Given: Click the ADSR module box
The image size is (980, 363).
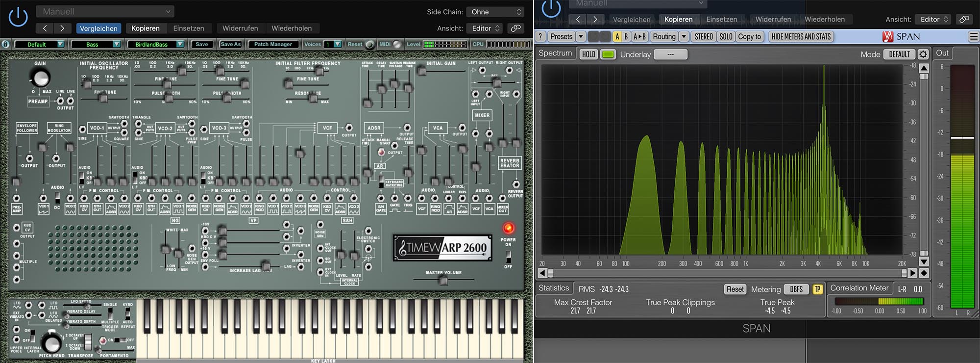Looking at the screenshot, I should click(x=374, y=128).
